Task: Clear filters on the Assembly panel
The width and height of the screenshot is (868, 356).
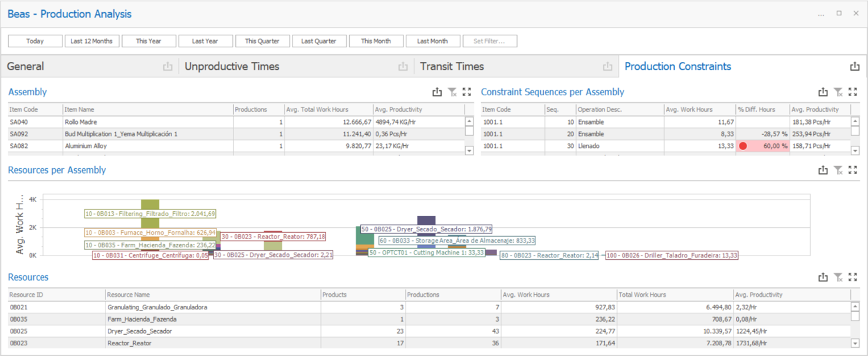Action: point(452,92)
